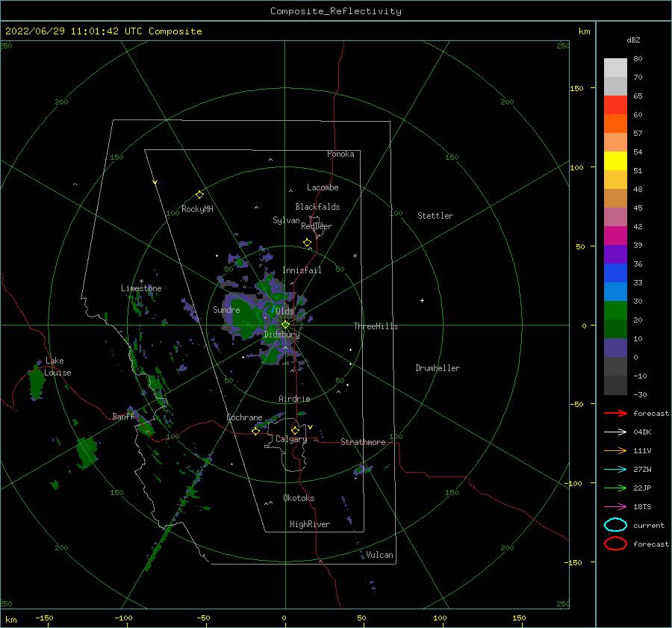The width and height of the screenshot is (672, 628).
Task: Click the Lacombe label
Action: (323, 187)
